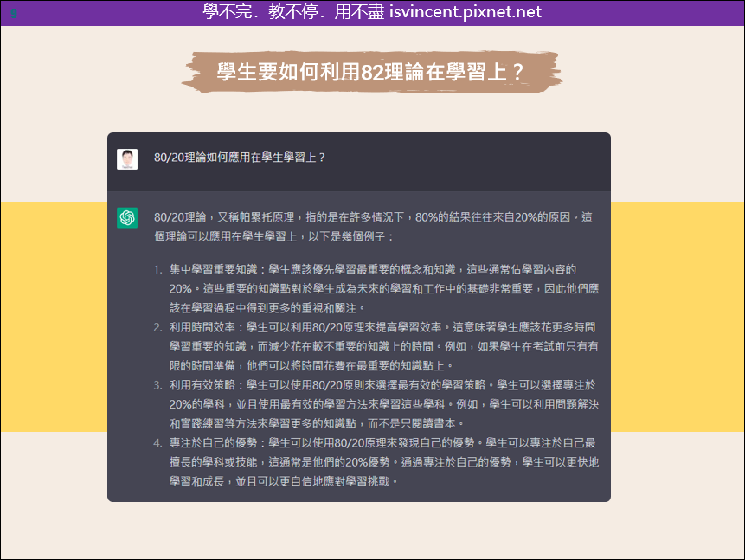
Task: Click the green ChatGPT logo icon
Action: pyautogui.click(x=127, y=218)
